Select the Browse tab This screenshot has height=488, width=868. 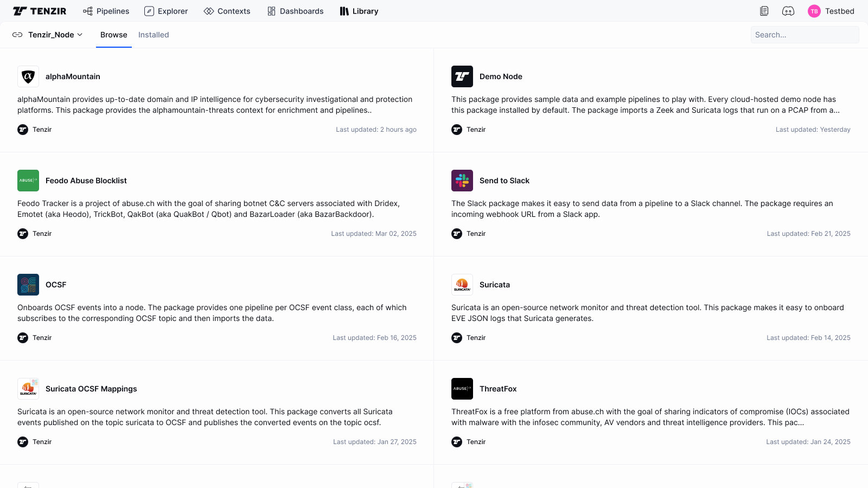click(114, 35)
